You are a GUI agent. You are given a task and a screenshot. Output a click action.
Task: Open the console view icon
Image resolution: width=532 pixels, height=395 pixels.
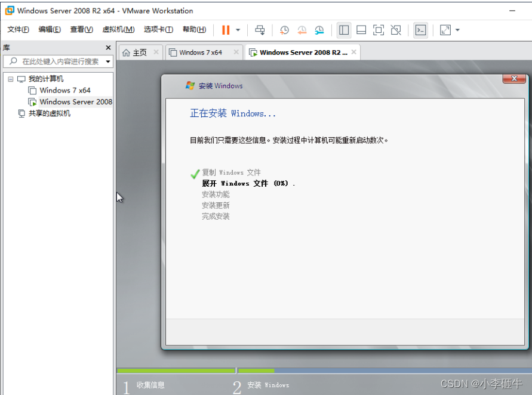tap(420, 30)
